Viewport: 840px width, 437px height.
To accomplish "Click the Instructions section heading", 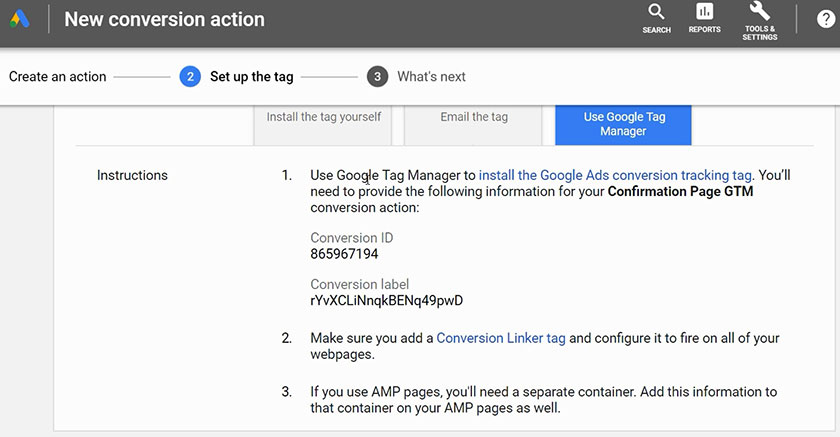I will (x=132, y=175).
